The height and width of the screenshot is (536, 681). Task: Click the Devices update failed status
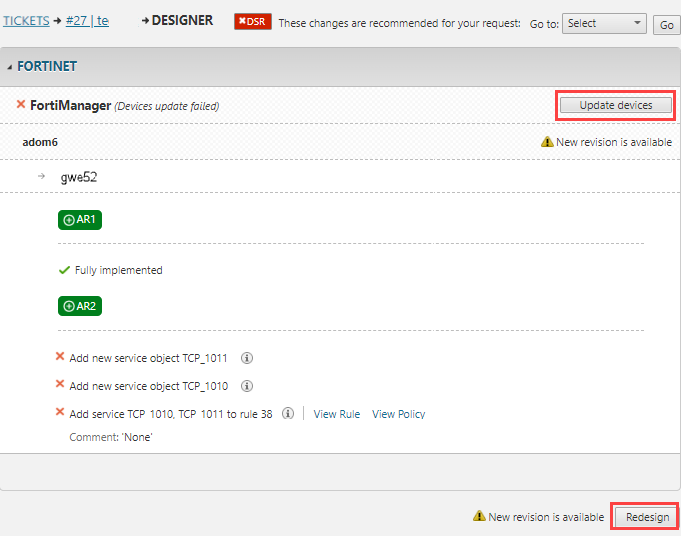(x=167, y=106)
